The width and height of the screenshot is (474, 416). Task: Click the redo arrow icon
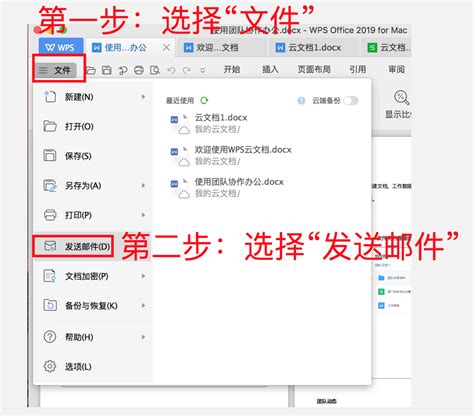187,70
